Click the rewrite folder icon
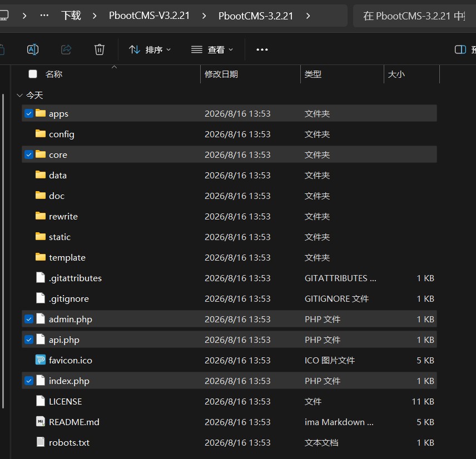The width and height of the screenshot is (476, 459). [41, 216]
